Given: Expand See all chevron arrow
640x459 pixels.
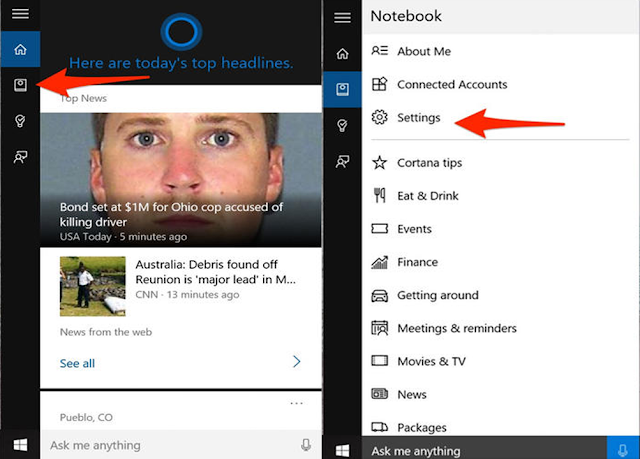Looking at the screenshot, I should click(297, 361).
